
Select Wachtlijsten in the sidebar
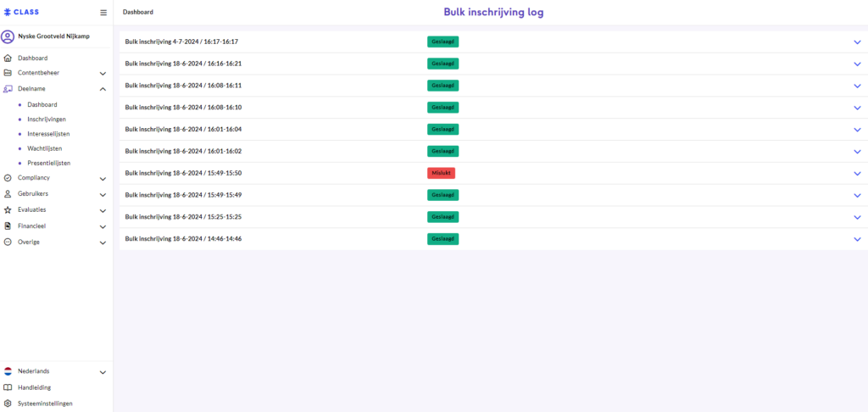point(45,148)
